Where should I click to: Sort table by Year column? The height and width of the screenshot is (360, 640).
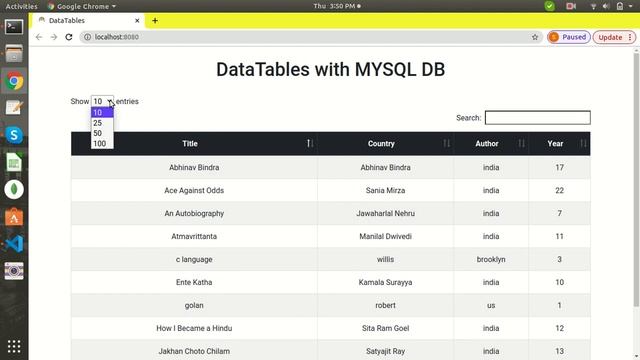click(559, 144)
